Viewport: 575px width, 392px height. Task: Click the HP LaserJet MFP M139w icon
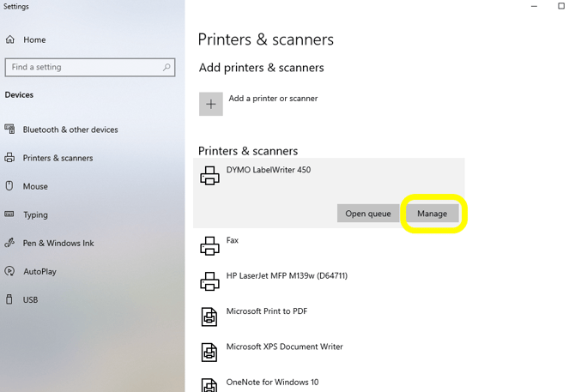(x=209, y=281)
